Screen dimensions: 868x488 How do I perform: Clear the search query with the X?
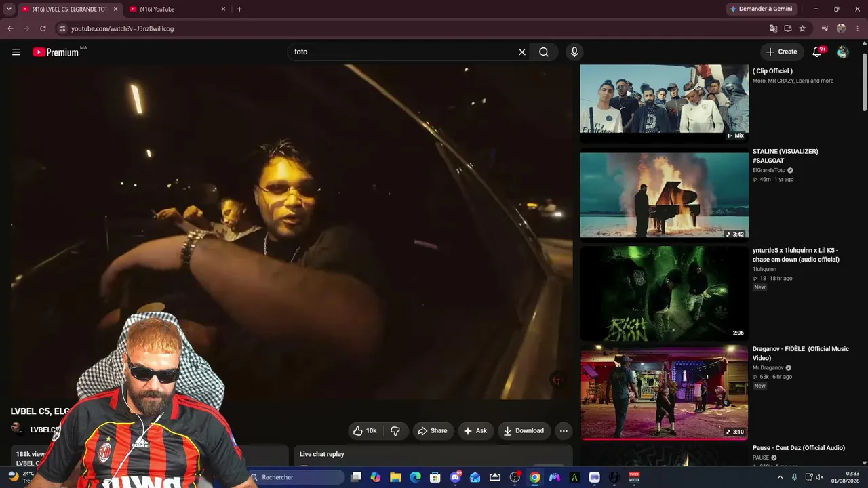[x=522, y=52]
